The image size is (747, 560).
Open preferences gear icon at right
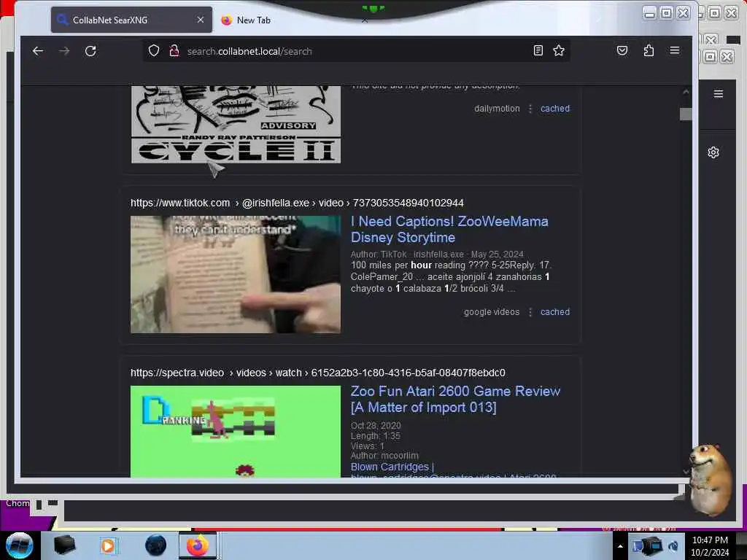pyautogui.click(x=713, y=152)
